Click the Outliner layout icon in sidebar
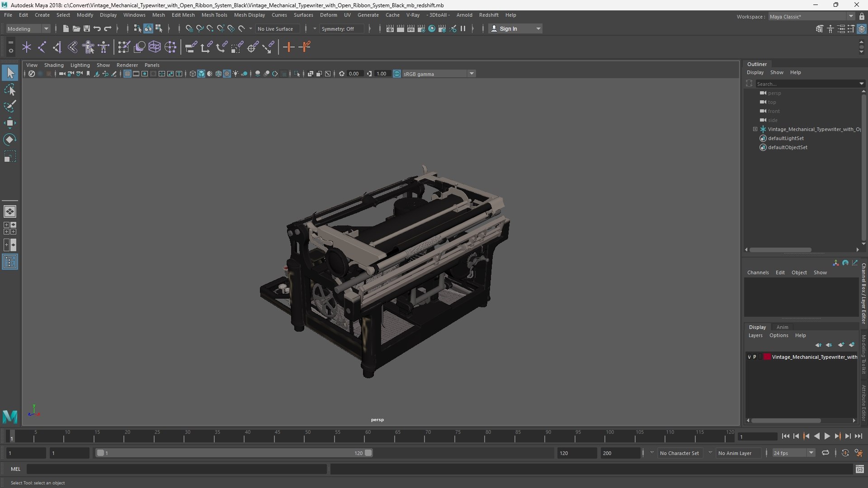The width and height of the screenshot is (868, 488). pos(10,262)
